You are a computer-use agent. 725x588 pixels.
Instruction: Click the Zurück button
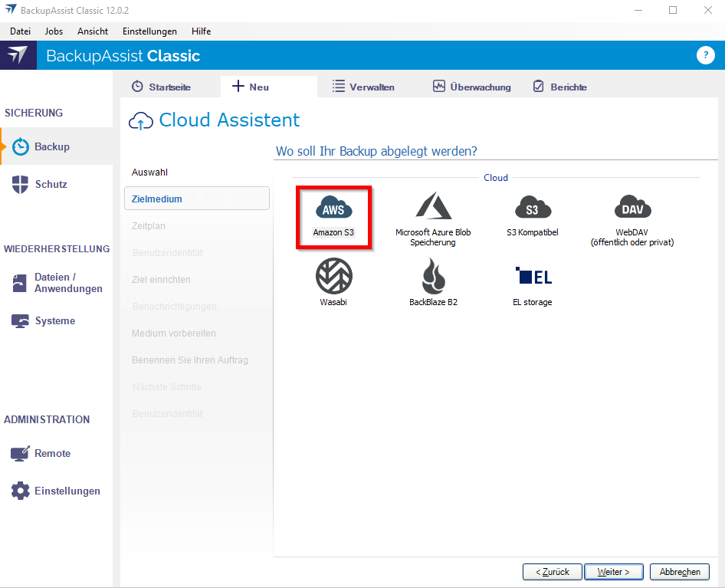[552, 572]
